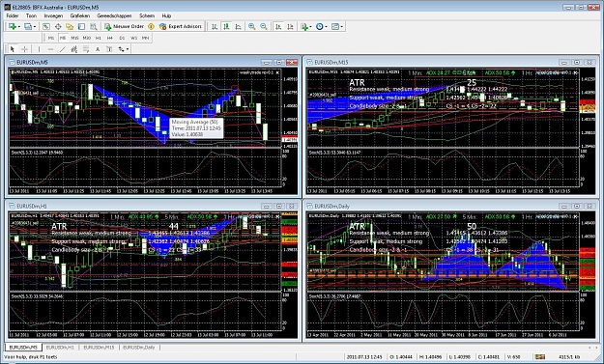
Task: Set timeframe to H4
Action: point(110,38)
